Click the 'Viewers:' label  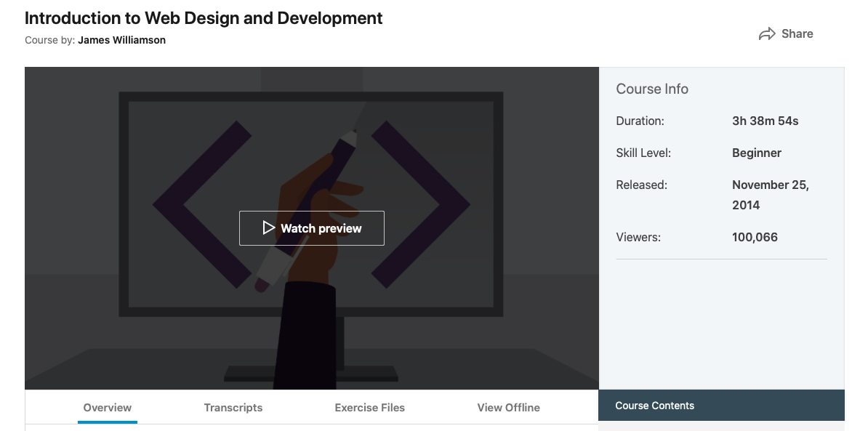[x=638, y=238]
